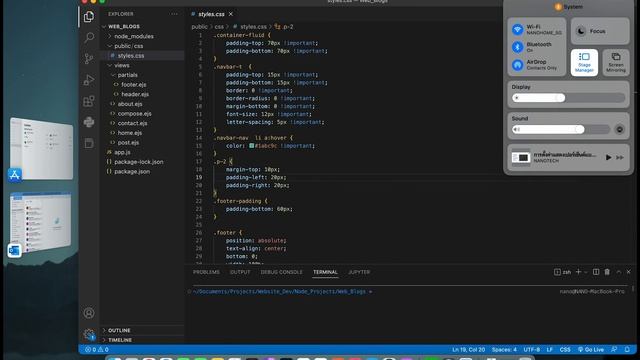The height and width of the screenshot is (360, 640).
Task: Click the #1abc9c color swatch
Action: pyautogui.click(x=251, y=146)
